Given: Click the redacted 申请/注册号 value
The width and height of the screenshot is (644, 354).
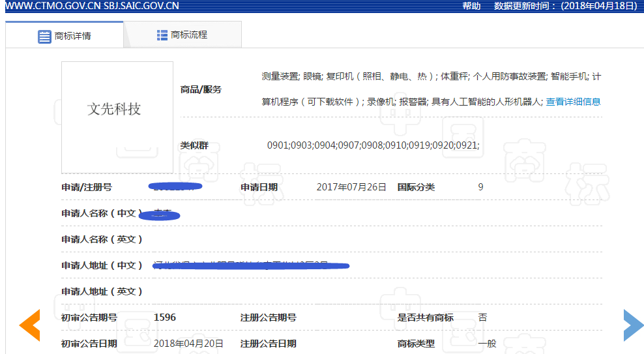Looking at the screenshot, I should [x=175, y=187].
